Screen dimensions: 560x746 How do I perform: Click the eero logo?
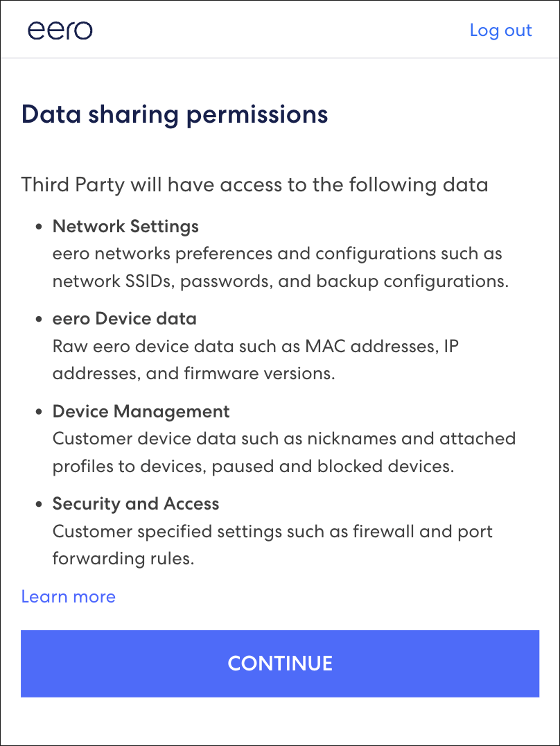point(59,30)
